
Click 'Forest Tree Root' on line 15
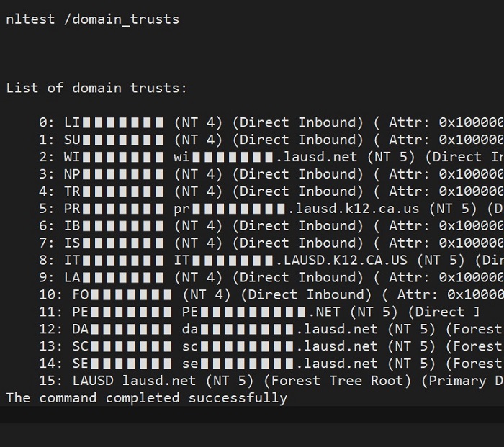[x=337, y=381]
